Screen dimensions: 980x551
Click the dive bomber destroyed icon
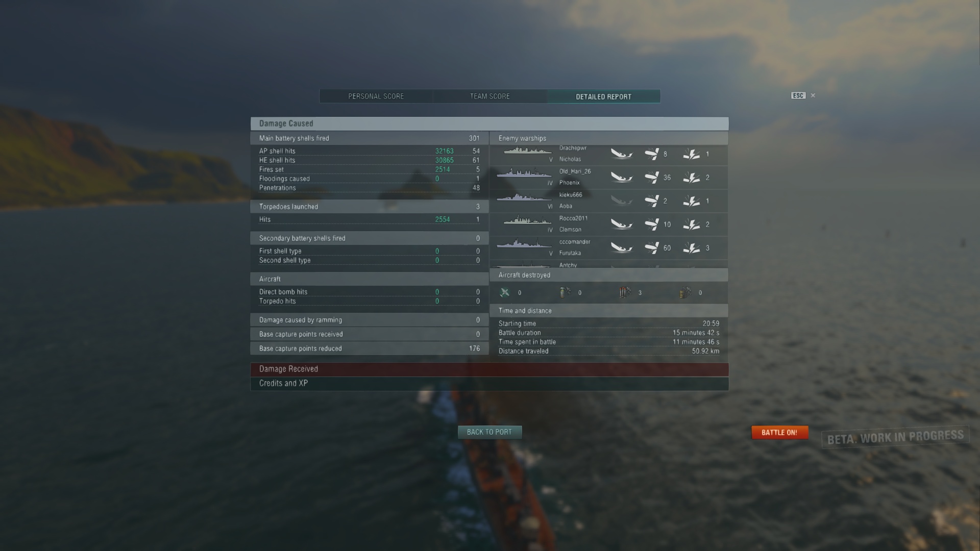[565, 292]
